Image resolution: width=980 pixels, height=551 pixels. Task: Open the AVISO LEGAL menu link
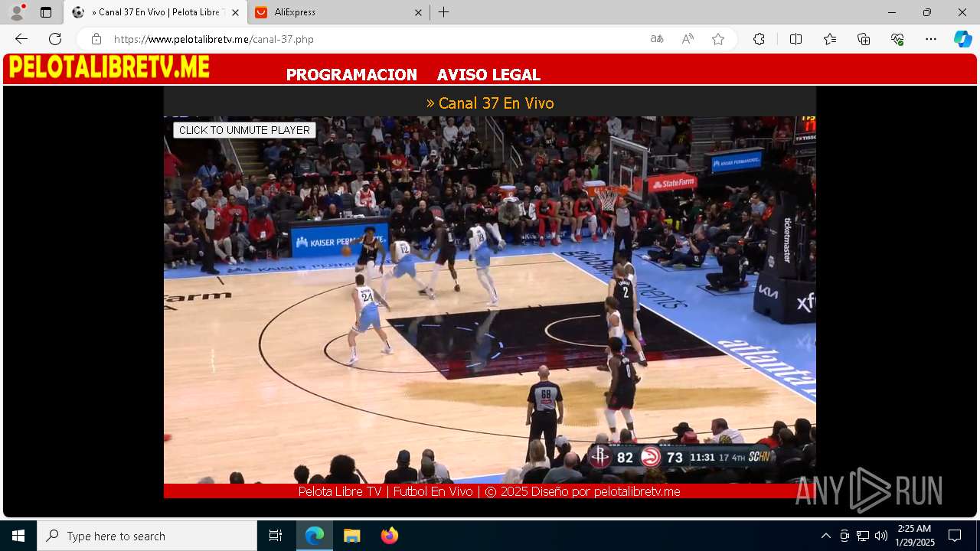point(488,75)
